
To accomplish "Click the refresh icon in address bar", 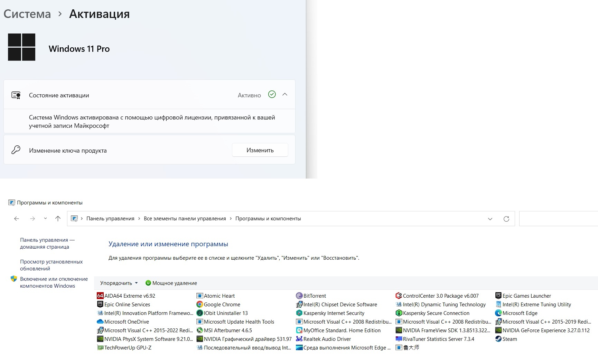I will (506, 219).
